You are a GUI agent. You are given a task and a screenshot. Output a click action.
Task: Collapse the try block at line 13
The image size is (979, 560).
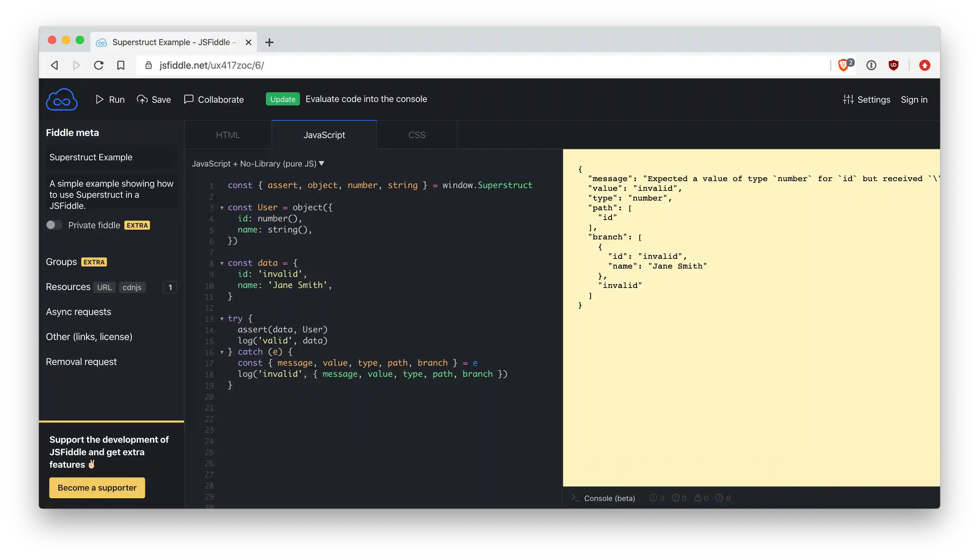pos(222,319)
